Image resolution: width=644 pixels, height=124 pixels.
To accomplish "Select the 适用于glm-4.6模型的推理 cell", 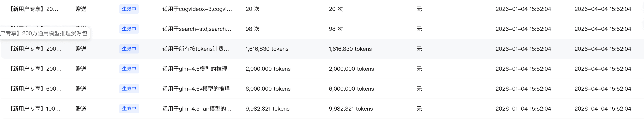I will click(x=194, y=69).
